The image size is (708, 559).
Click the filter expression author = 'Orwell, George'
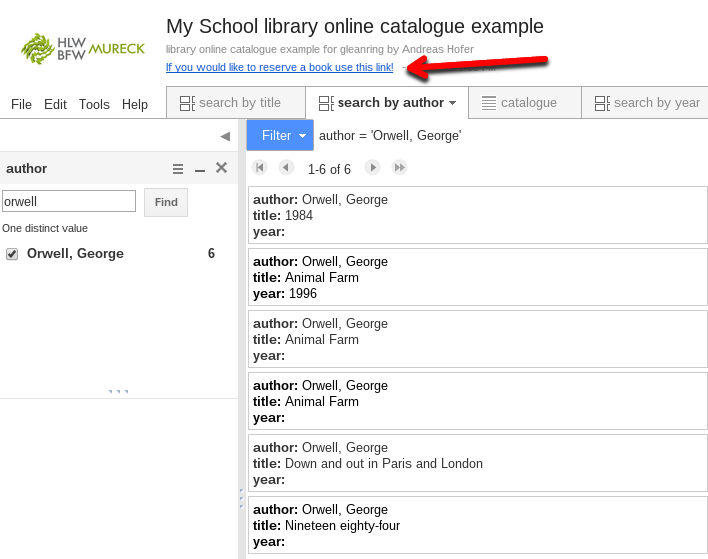[390, 135]
